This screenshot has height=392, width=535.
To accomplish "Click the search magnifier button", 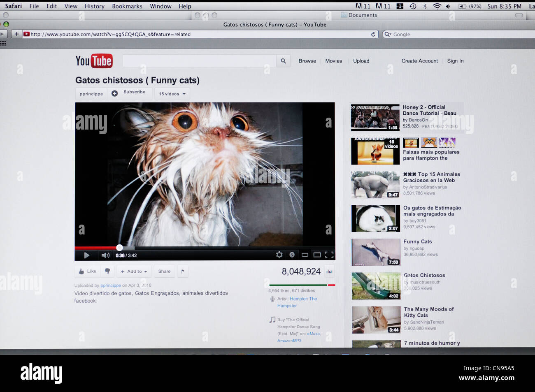I will point(283,61).
